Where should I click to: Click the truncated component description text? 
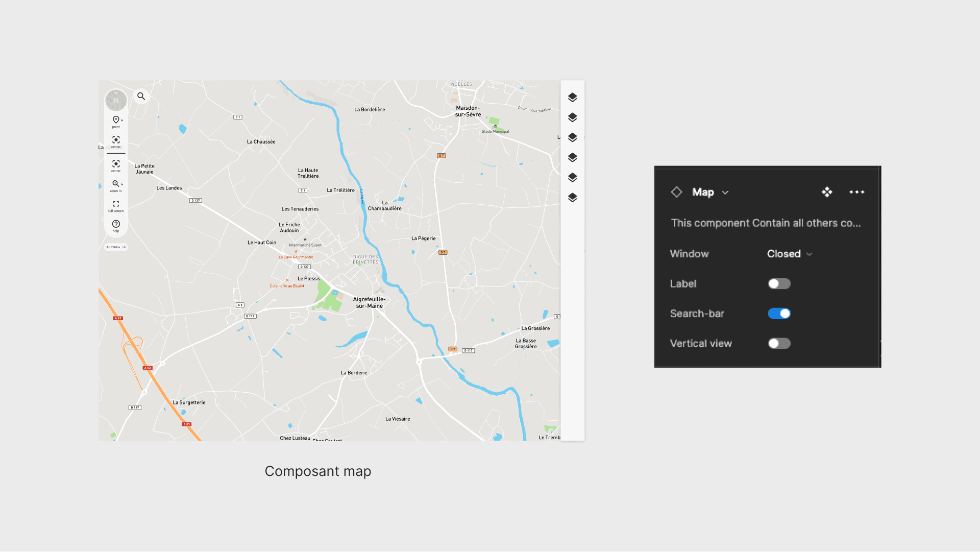(x=765, y=223)
